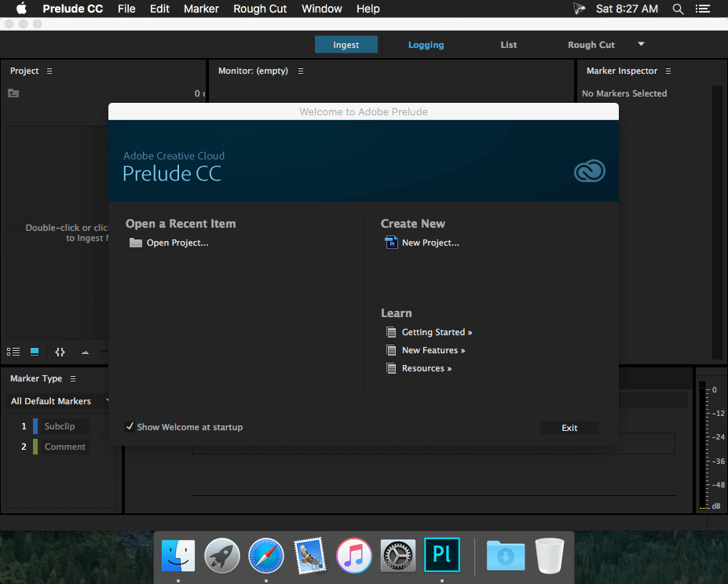Open the New Features link

coord(434,350)
